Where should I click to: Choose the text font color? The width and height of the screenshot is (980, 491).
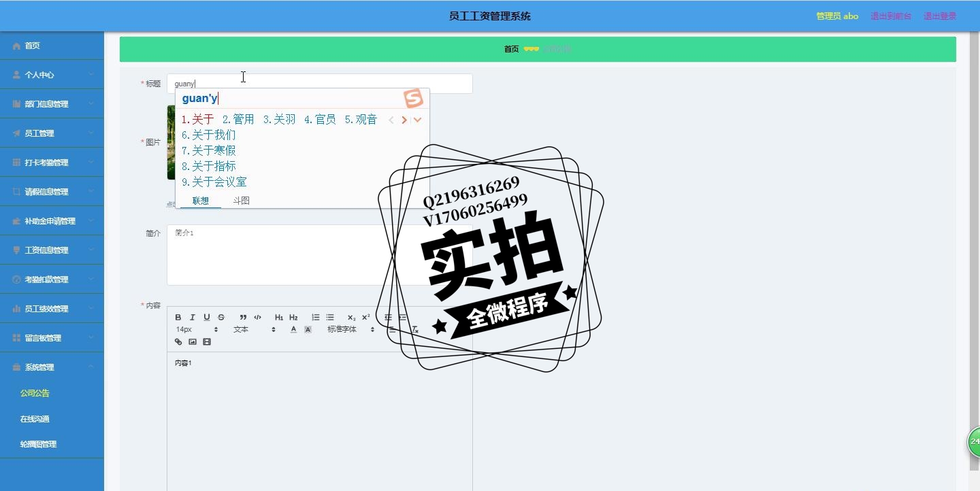(293, 330)
